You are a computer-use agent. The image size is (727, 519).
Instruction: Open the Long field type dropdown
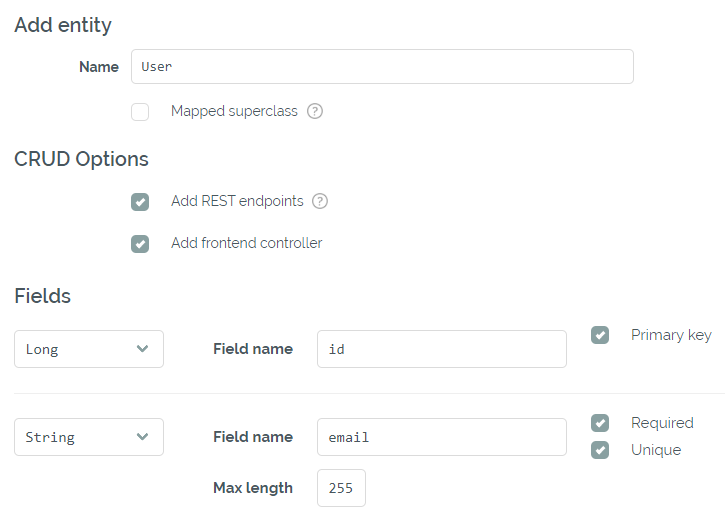click(x=89, y=349)
